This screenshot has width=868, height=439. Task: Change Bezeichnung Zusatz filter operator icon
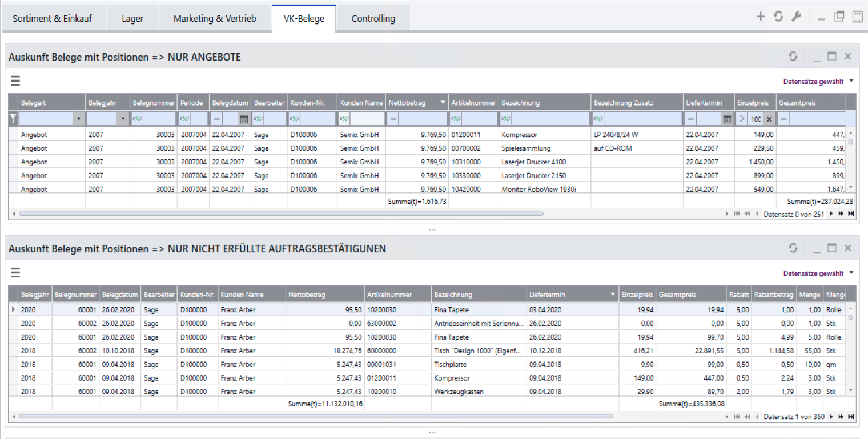coord(598,119)
